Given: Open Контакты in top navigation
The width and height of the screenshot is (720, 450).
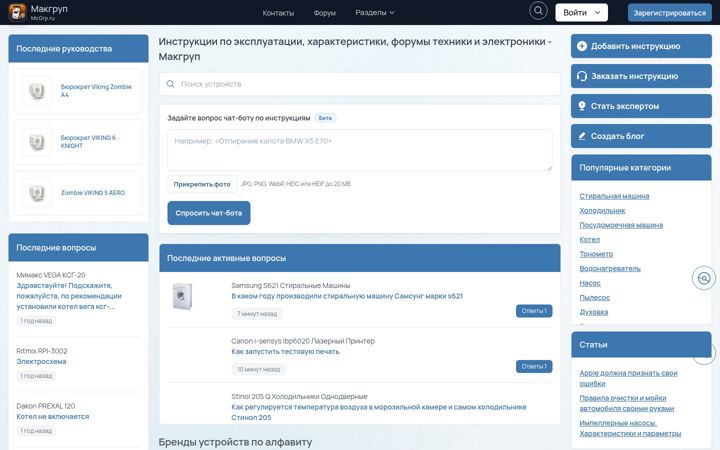Looking at the screenshot, I should tap(278, 13).
